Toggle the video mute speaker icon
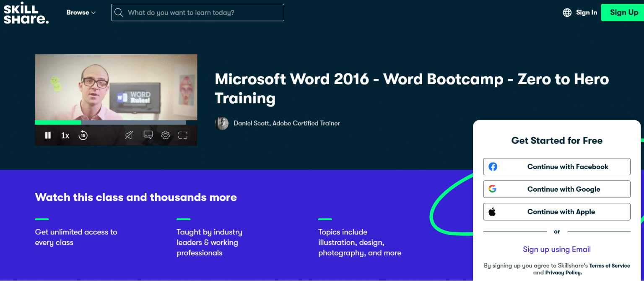644x281 pixels. tap(129, 135)
